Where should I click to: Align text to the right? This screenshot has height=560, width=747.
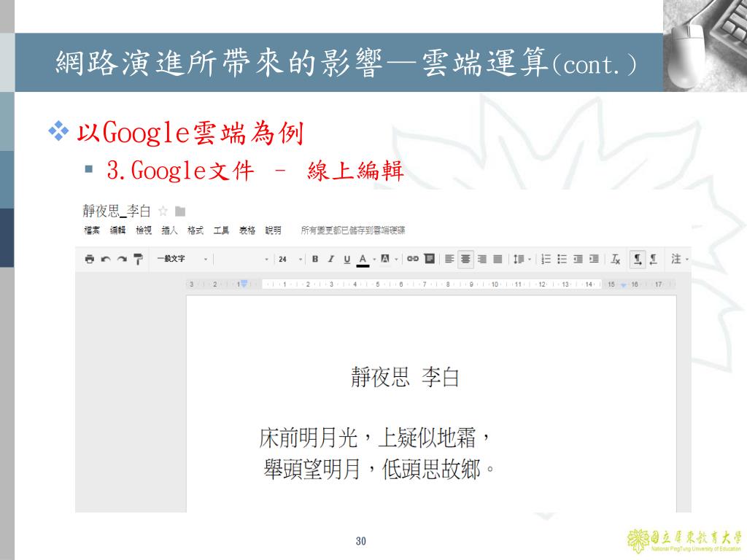click(x=481, y=259)
